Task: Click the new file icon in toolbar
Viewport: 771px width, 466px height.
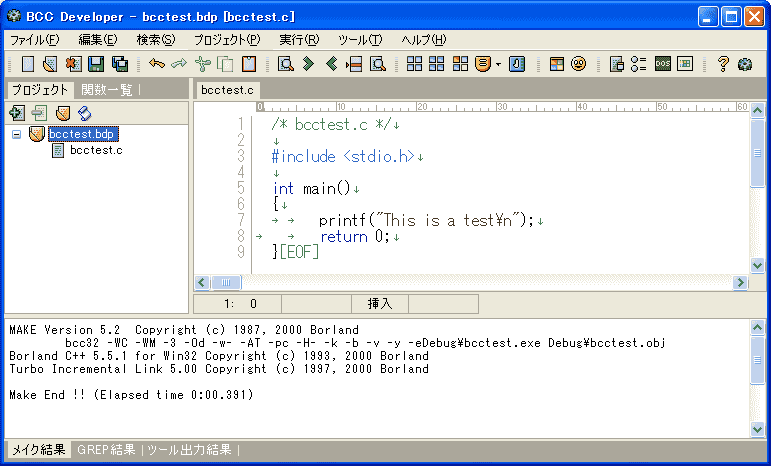Action: [x=28, y=64]
